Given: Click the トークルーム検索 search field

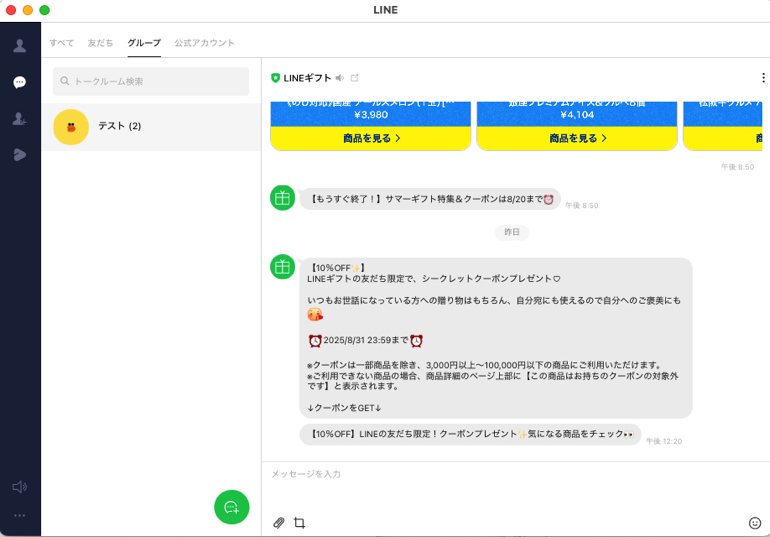Looking at the screenshot, I should [x=152, y=81].
